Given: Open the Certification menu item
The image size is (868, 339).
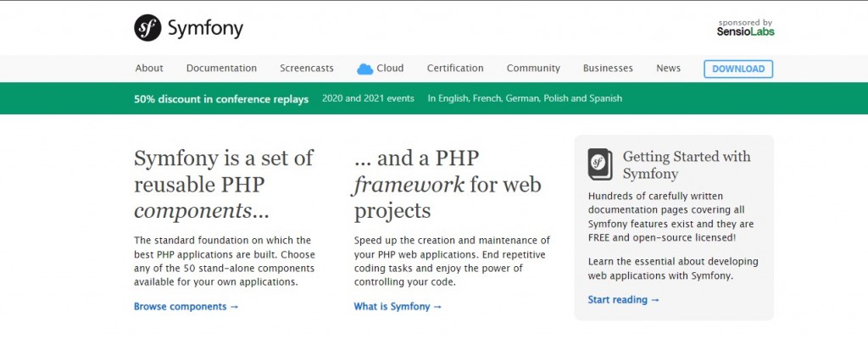Looking at the screenshot, I should [455, 68].
